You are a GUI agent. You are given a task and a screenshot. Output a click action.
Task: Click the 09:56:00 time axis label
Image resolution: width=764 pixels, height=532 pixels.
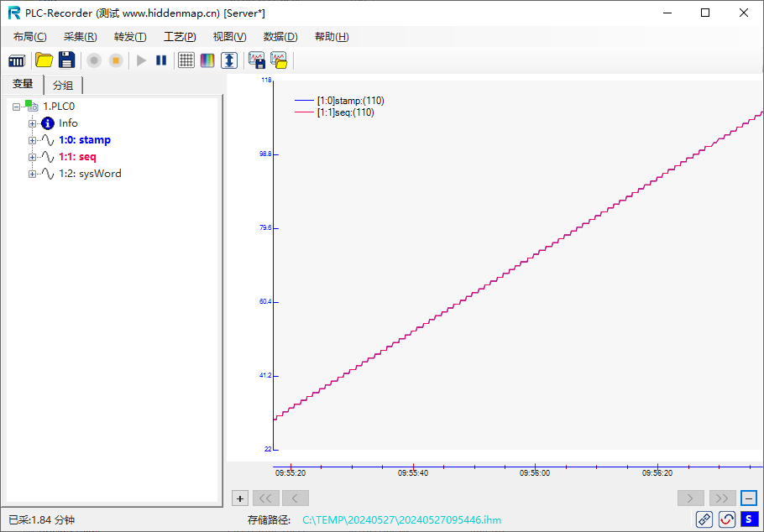pyautogui.click(x=535, y=473)
